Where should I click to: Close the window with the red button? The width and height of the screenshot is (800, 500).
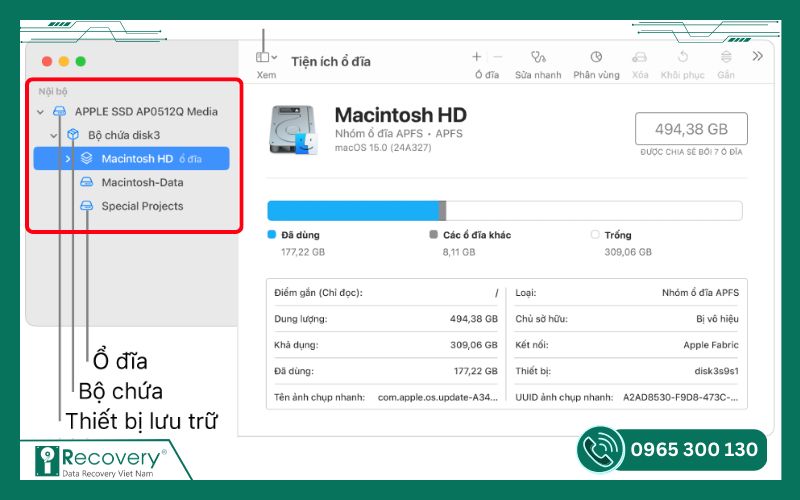point(47,61)
